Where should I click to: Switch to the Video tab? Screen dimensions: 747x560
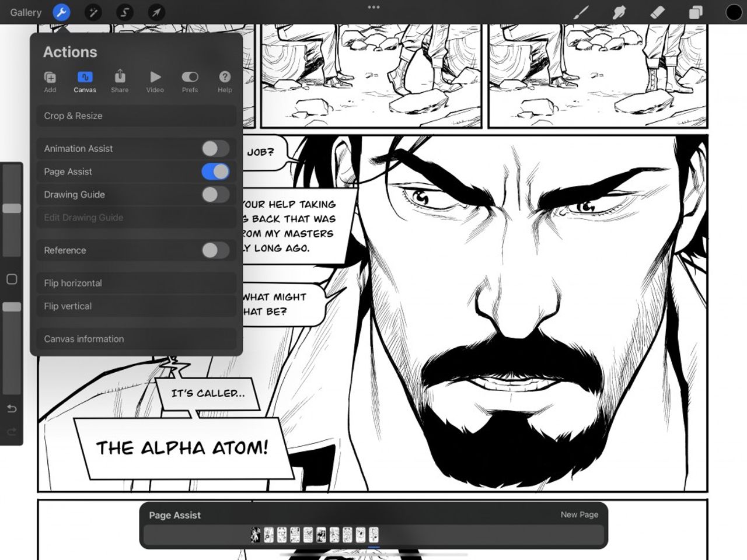(155, 82)
